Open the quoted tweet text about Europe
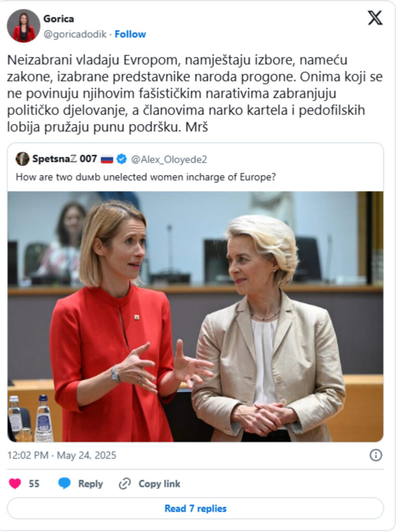The height and width of the screenshot is (532, 396). click(x=146, y=177)
